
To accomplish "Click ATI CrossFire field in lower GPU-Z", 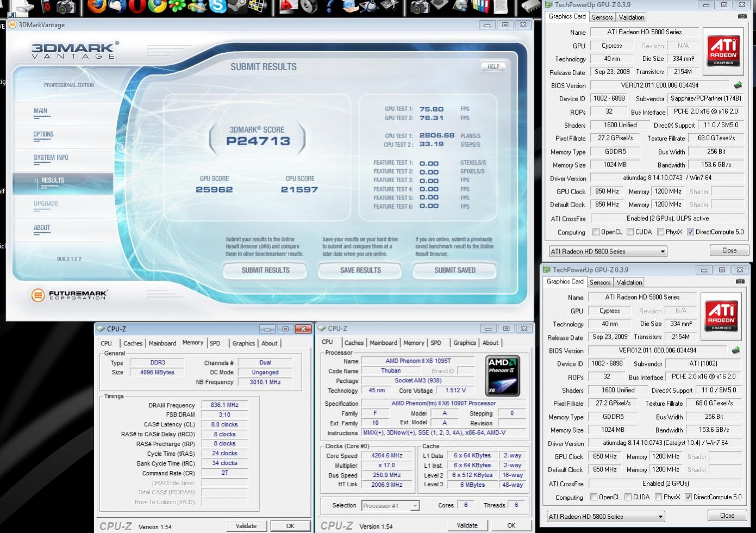I will (x=665, y=484).
